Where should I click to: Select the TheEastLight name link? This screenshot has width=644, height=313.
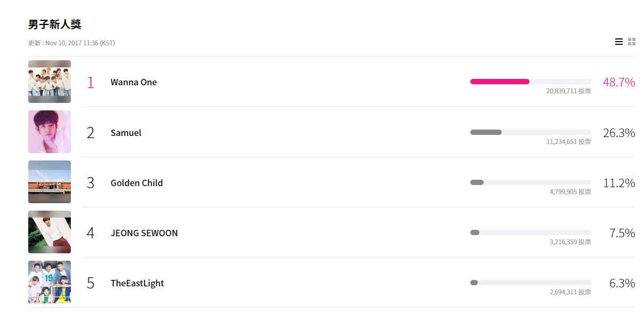[137, 283]
